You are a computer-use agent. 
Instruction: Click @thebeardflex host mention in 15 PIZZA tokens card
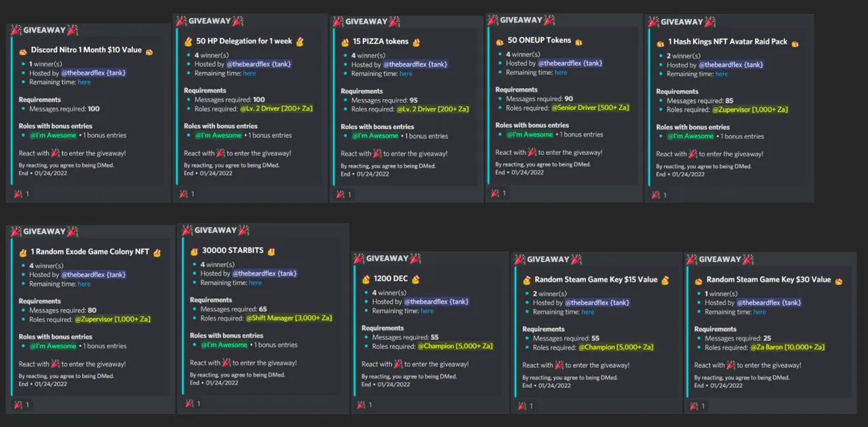416,64
